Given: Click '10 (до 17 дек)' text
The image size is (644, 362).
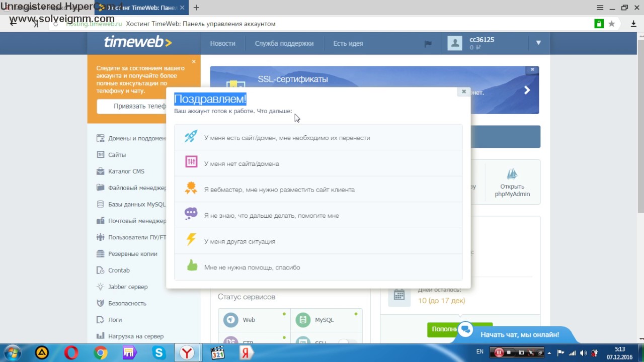Looking at the screenshot, I should click(441, 301).
